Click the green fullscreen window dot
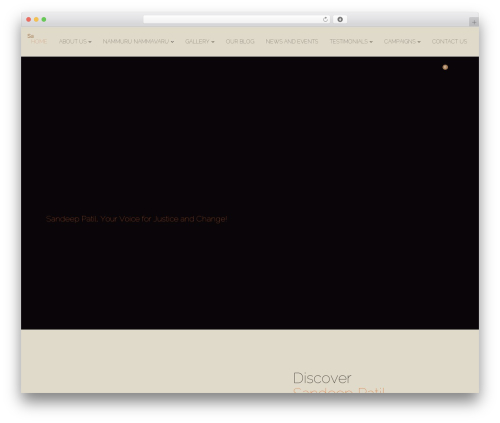The height and width of the screenshot is (423, 500). point(44,20)
